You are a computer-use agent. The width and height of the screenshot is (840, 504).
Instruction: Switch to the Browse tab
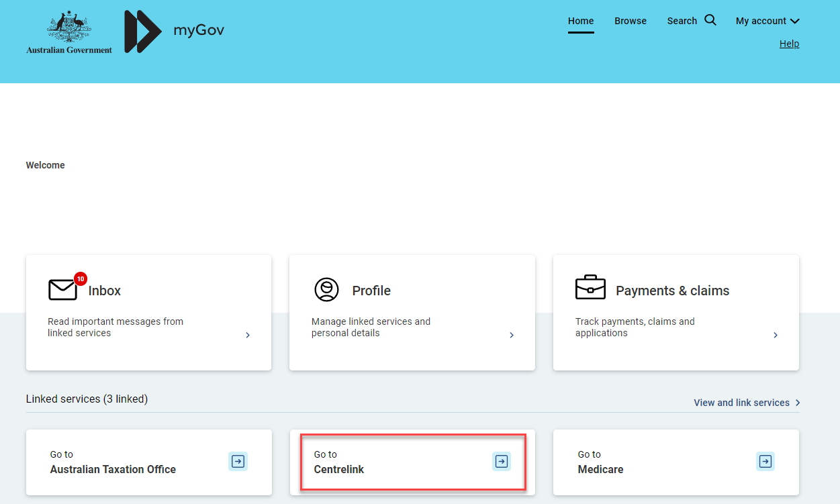[x=630, y=21]
